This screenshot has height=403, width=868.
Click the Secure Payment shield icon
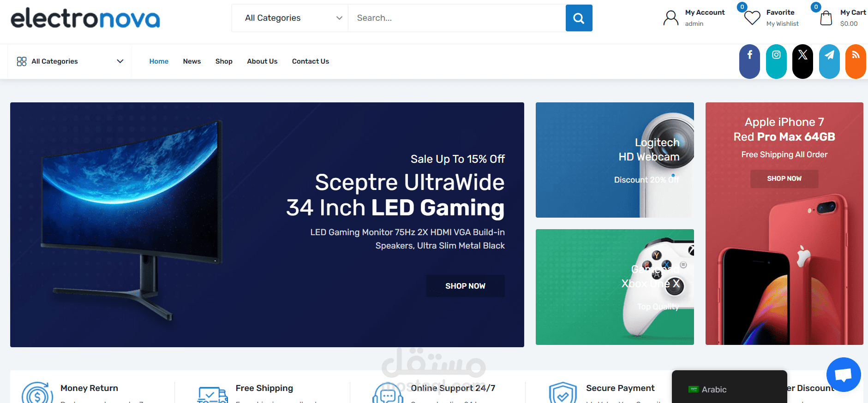coord(563,393)
